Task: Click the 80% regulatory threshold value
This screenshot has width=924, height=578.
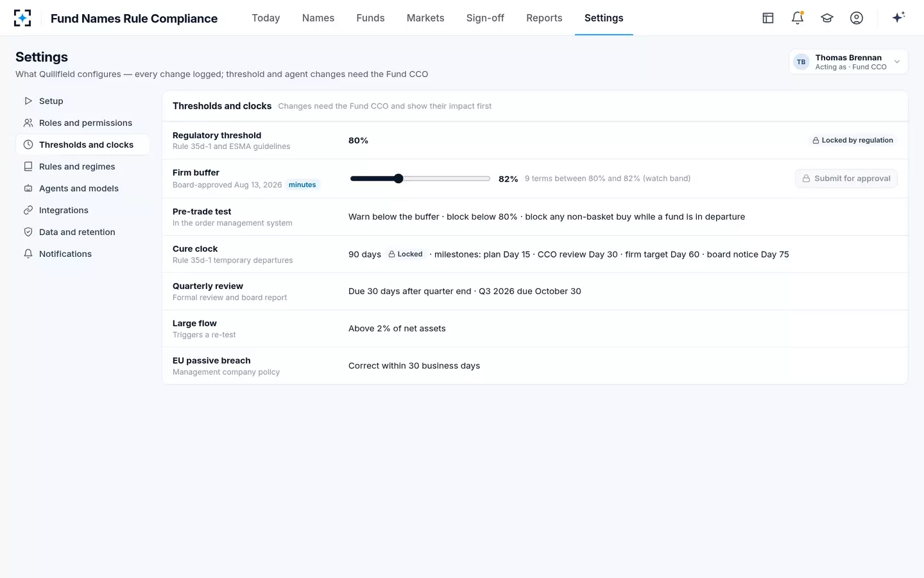Action: (358, 141)
